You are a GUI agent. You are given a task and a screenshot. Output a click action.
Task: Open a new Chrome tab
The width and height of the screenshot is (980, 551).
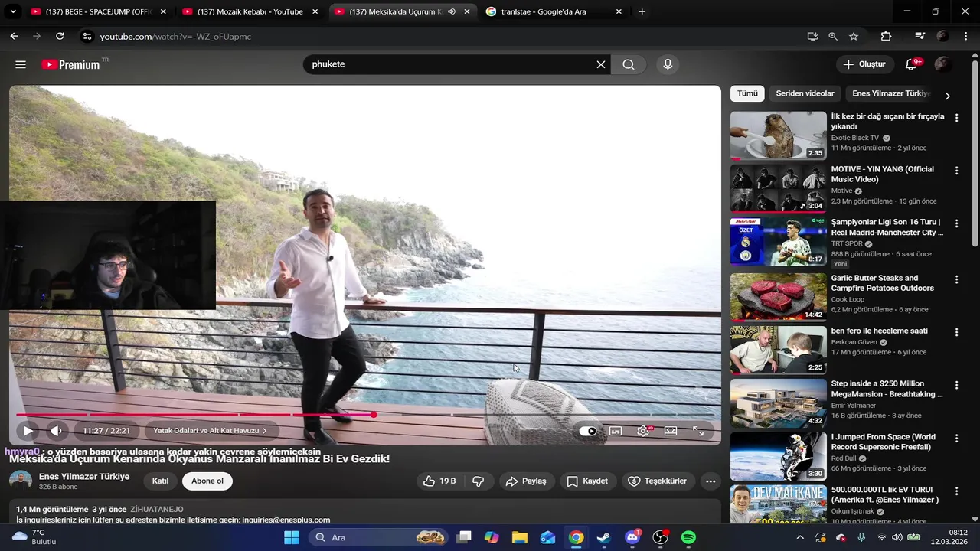pyautogui.click(x=642, y=11)
